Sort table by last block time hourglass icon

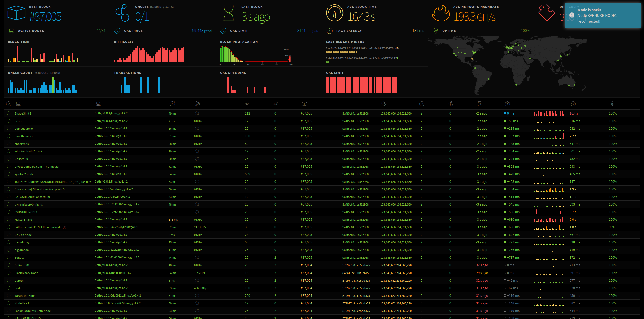479,104
